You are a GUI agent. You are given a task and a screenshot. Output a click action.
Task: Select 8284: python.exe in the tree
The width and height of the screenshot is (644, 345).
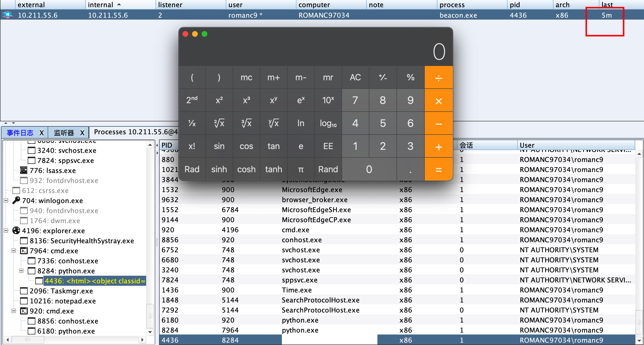66,271
